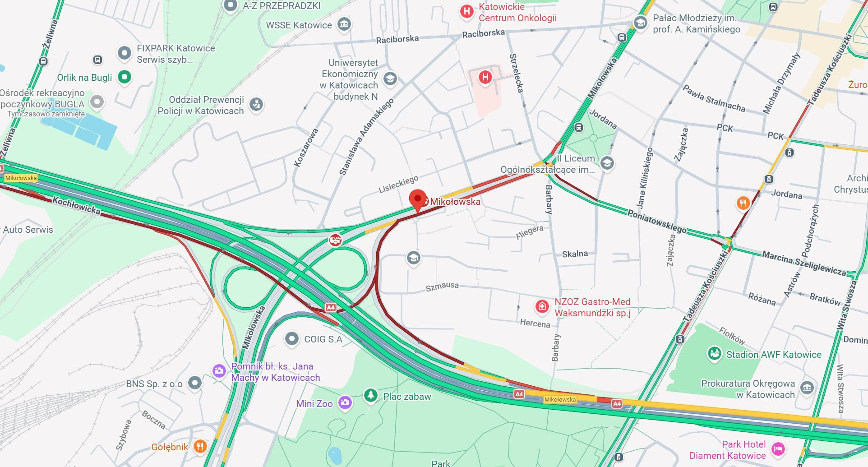
Task: Click the Mini Zoo camera marker
Action: click(345, 403)
